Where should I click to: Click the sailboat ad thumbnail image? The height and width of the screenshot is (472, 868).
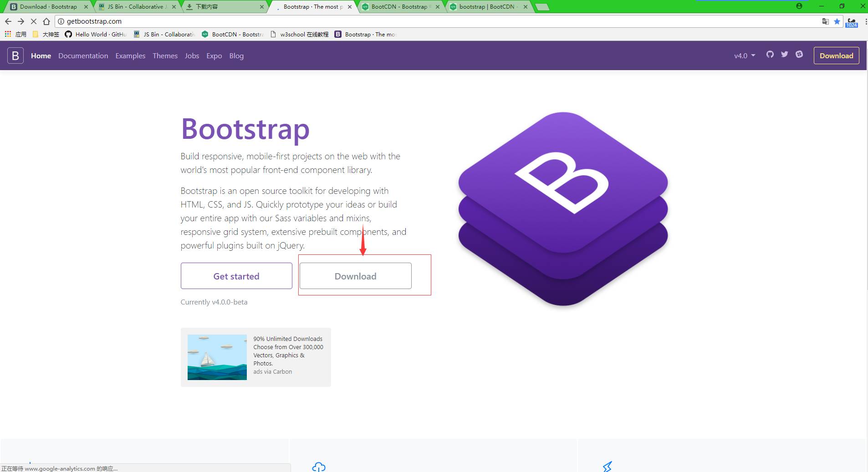(217, 357)
